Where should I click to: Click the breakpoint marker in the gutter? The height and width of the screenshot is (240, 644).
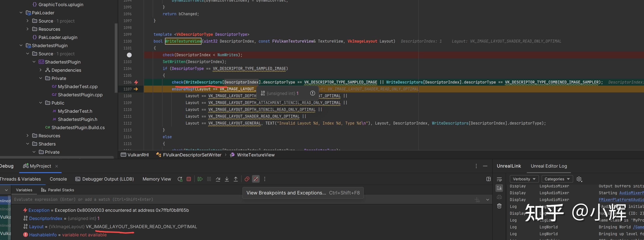[129, 55]
